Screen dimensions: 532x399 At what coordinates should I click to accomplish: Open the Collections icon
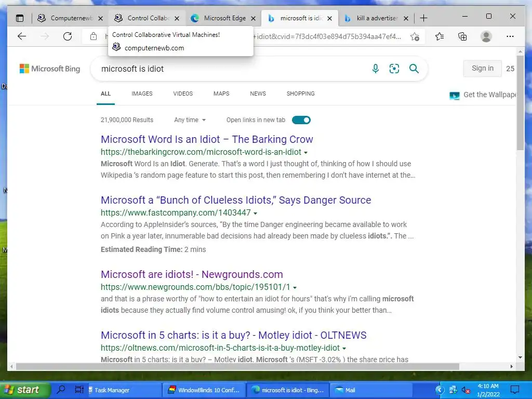462,36
